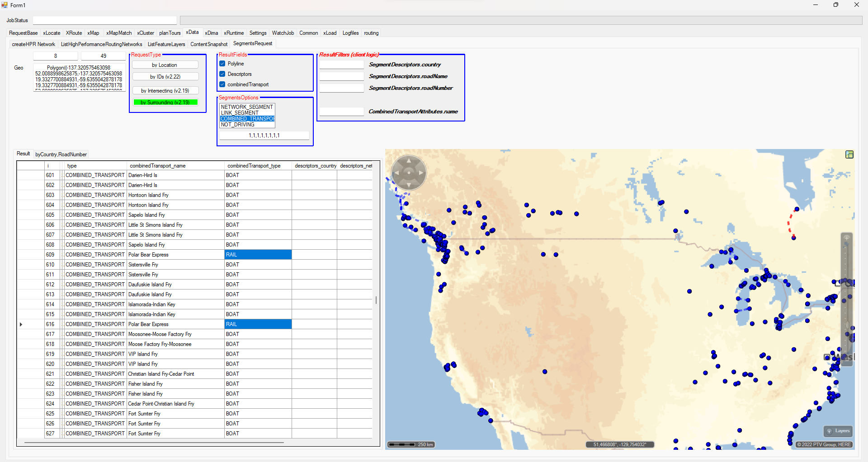The width and height of the screenshot is (868, 462).
Task: Expand the map Layers panel
Action: coord(838,431)
